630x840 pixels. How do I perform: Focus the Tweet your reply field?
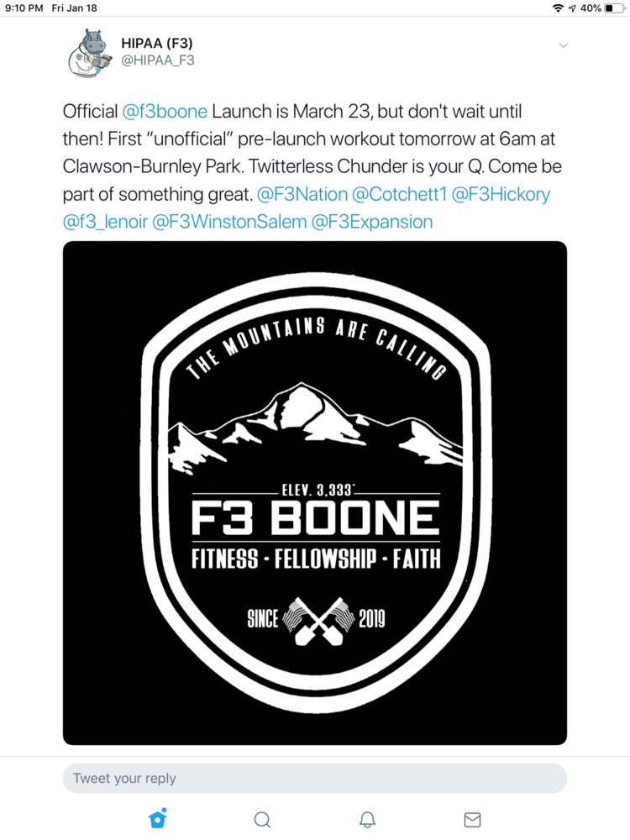315,778
